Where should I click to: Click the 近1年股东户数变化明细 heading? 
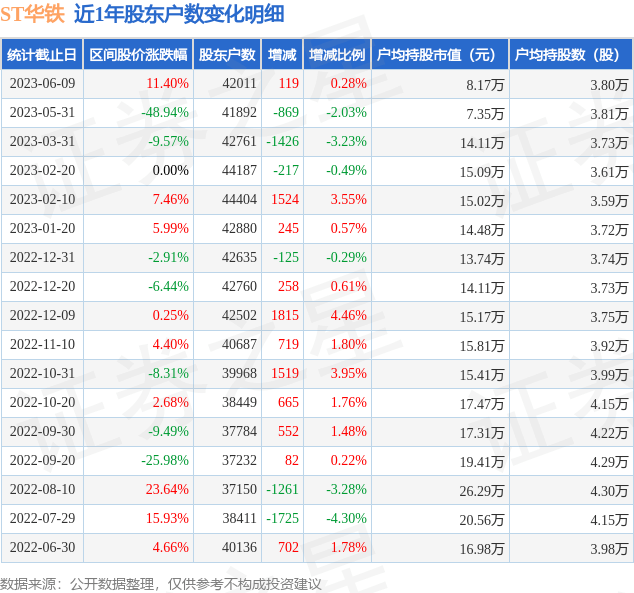179,14
